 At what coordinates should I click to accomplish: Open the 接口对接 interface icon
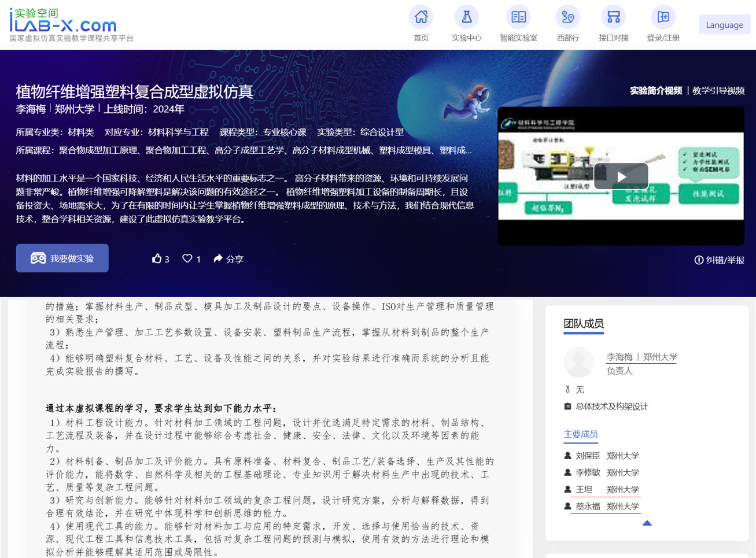coord(613,17)
